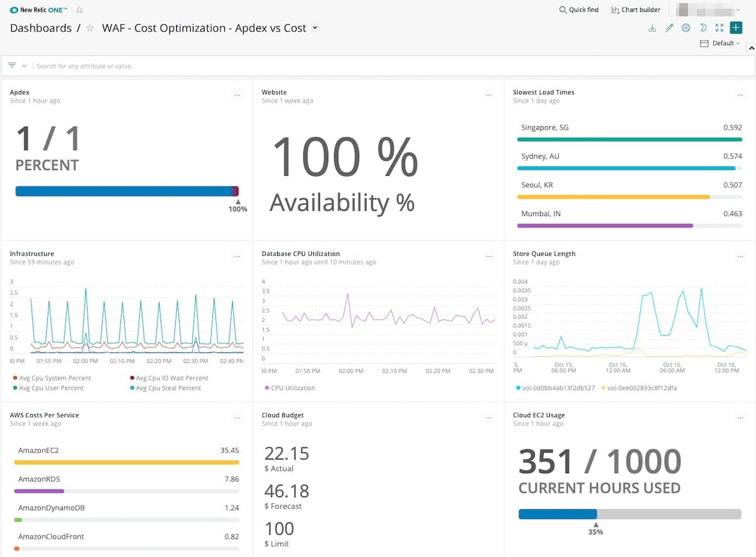This screenshot has height=557, width=756.
Task: Toggle CPU Utilization legend item
Action: click(x=290, y=388)
